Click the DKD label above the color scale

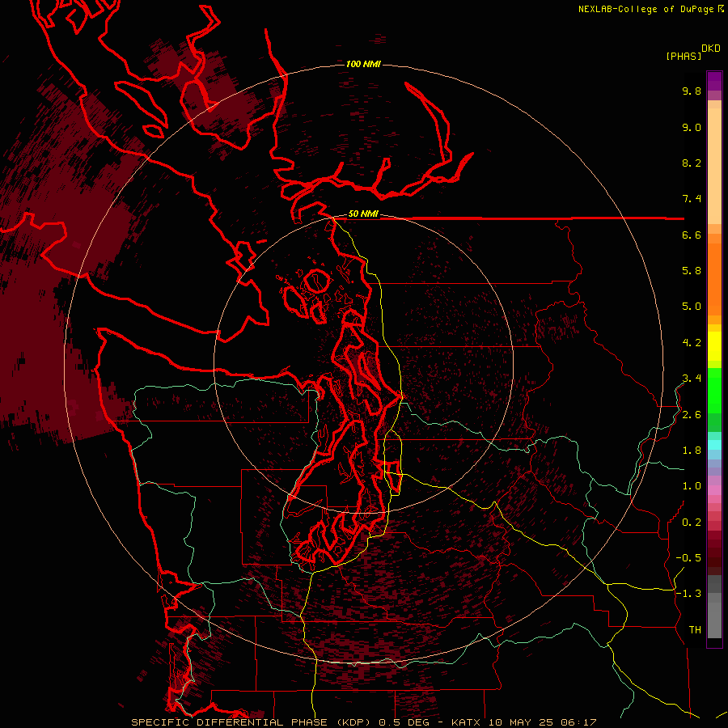coord(711,49)
